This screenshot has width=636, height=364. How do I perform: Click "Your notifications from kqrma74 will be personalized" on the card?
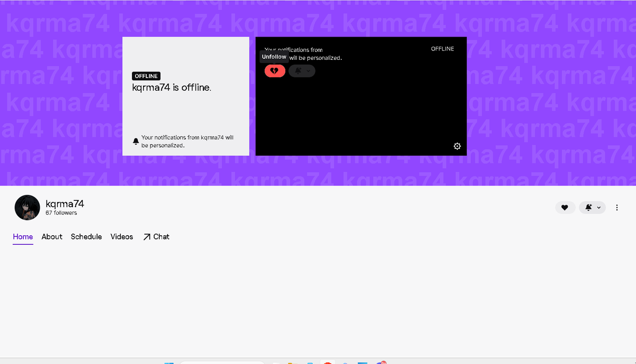click(x=188, y=141)
